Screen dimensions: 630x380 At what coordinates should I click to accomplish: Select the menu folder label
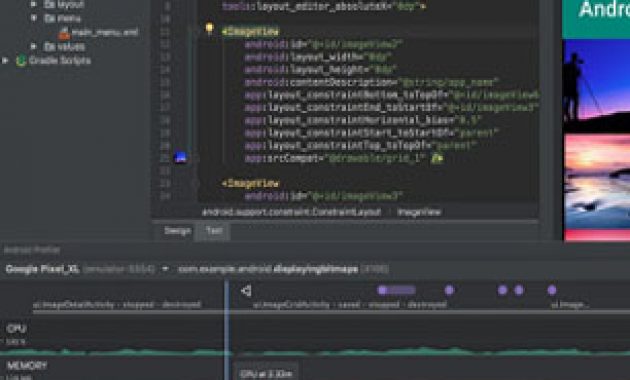click(68, 18)
